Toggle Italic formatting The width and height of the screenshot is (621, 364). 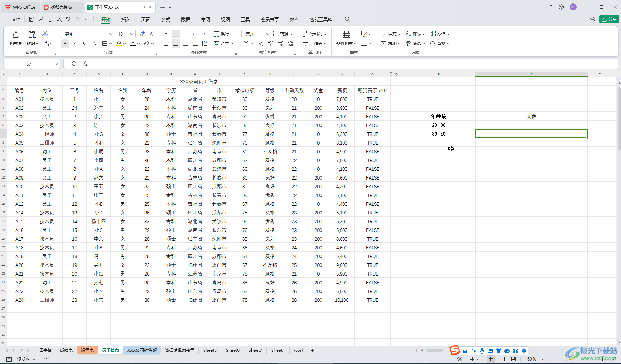[74, 44]
